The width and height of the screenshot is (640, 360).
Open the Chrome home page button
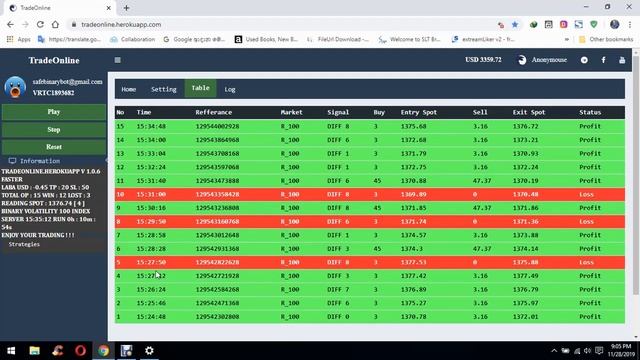tap(55, 24)
